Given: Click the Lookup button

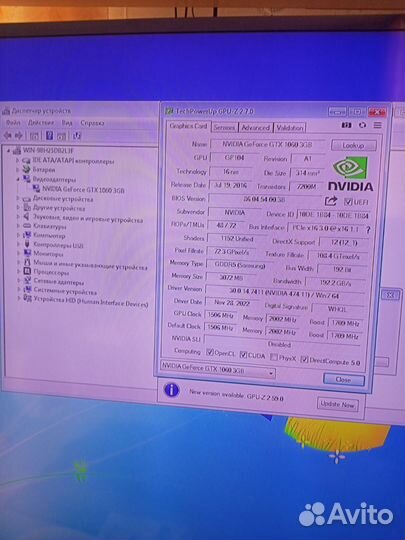Looking at the screenshot, I should tap(353, 145).
